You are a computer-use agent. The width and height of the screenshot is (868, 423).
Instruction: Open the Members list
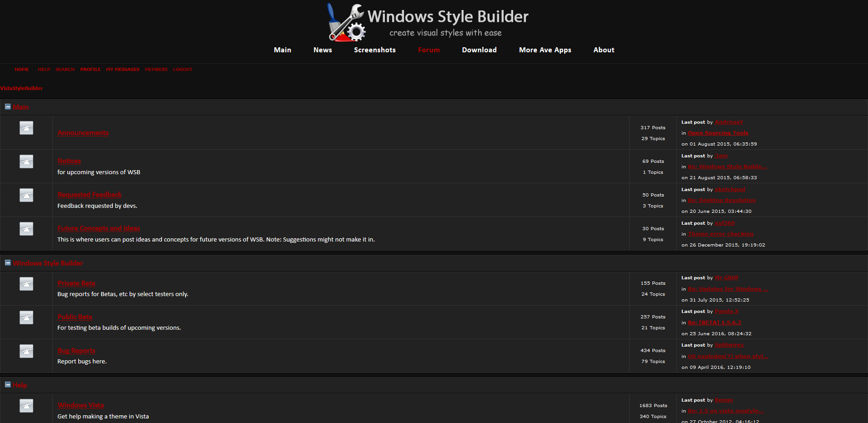(156, 69)
